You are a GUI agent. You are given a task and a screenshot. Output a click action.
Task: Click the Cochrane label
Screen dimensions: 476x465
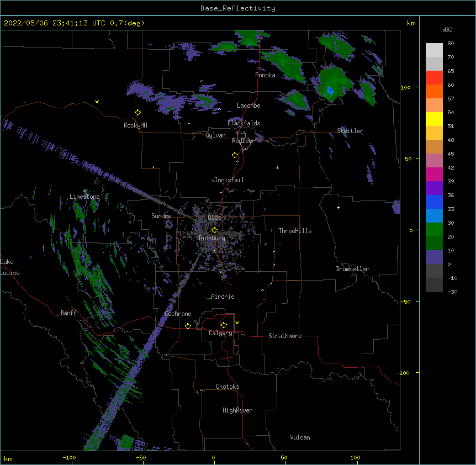(x=178, y=314)
